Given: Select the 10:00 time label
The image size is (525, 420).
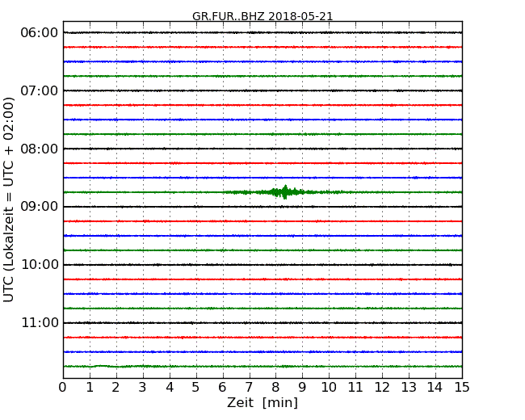Looking at the screenshot, I should [40, 265].
